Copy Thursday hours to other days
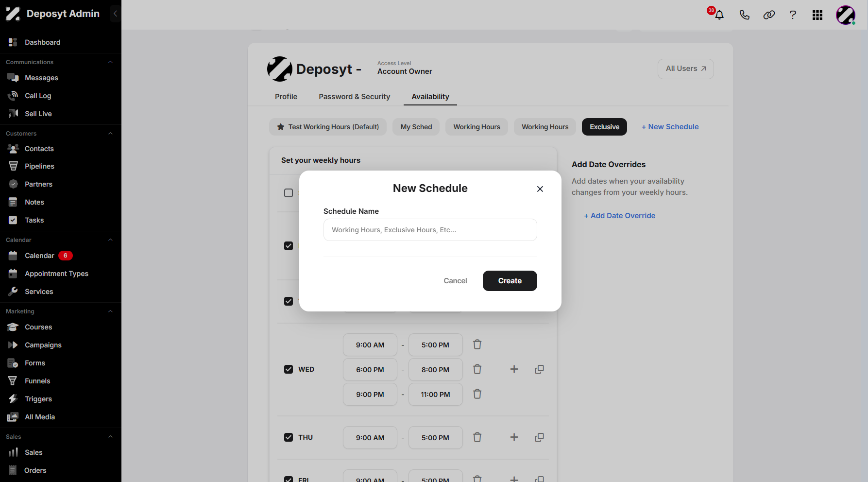This screenshot has width=868, height=482. [539, 437]
